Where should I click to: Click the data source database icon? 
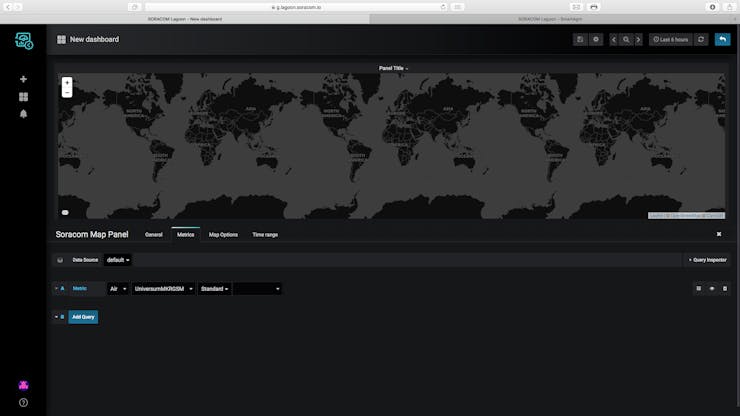[60, 260]
